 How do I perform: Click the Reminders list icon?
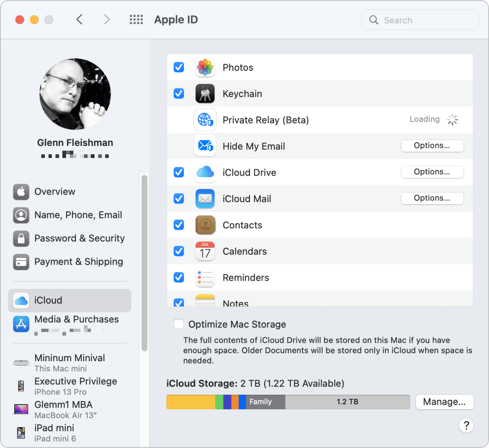coord(205,278)
